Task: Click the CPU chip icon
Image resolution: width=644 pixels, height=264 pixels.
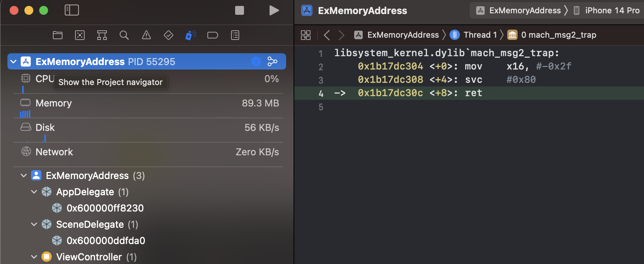Action: 26,78
